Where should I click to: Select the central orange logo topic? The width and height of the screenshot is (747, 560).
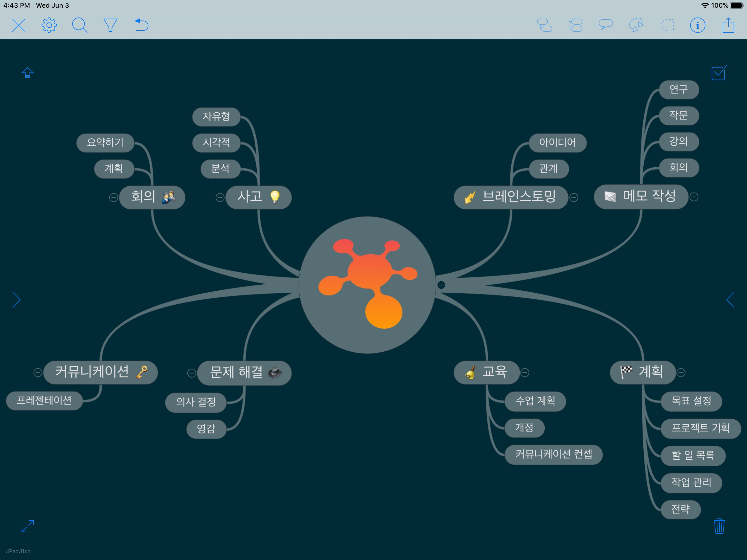pos(367,285)
